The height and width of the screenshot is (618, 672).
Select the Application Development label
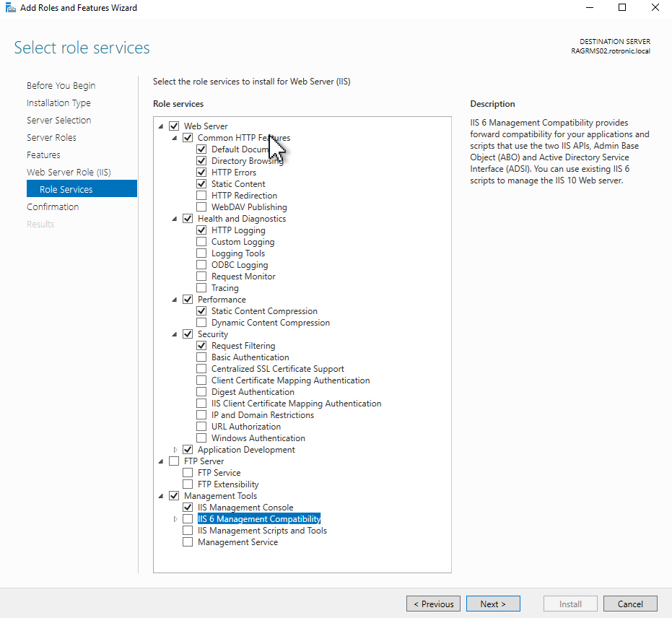(x=246, y=450)
